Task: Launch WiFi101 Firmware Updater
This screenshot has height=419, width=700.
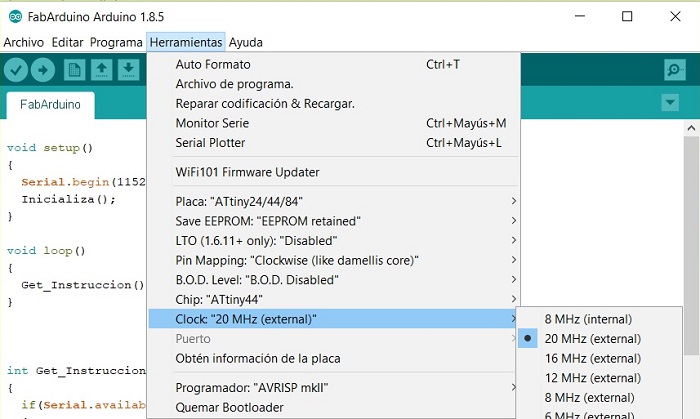Action: point(333,172)
